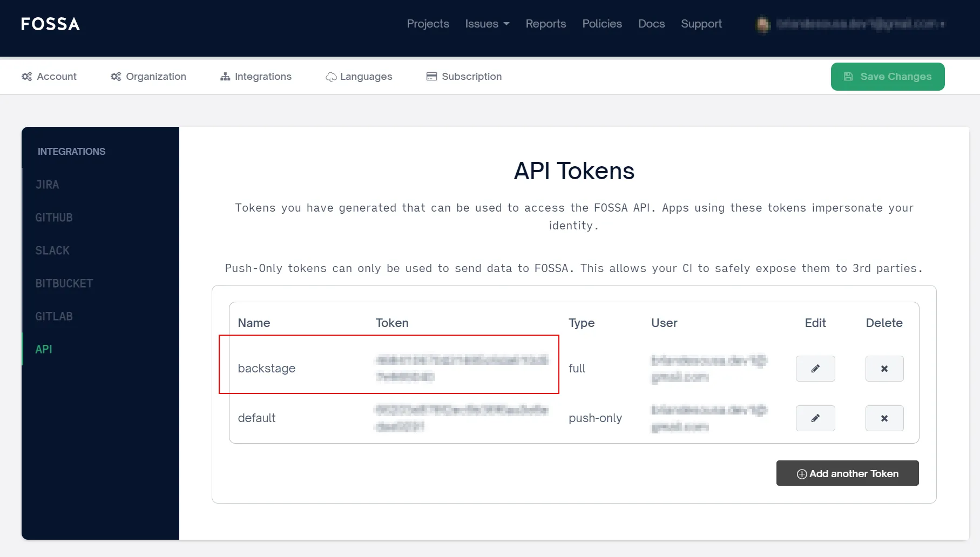Image resolution: width=980 pixels, height=557 pixels.
Task: Click the API Tokens heading
Action: coord(574,171)
